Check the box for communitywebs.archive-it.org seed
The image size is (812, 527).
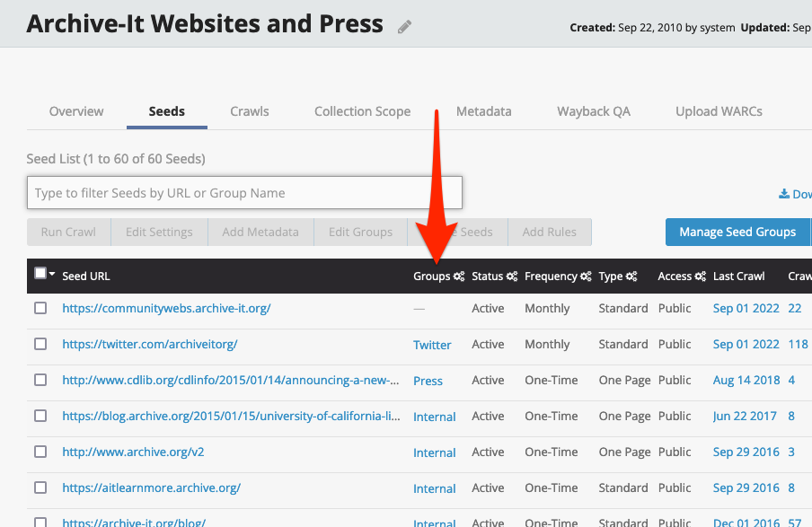[x=40, y=308]
